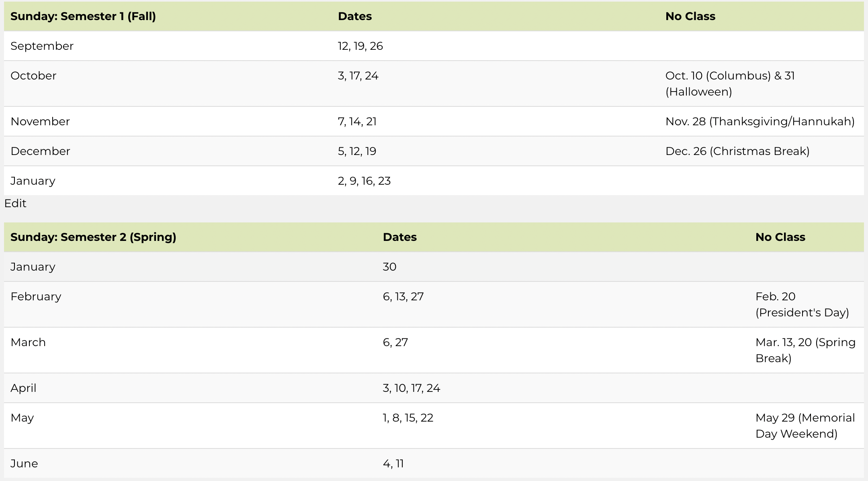Select the May 29 Memorial Day Weekend cell
This screenshot has height=481, width=868.
(805, 426)
